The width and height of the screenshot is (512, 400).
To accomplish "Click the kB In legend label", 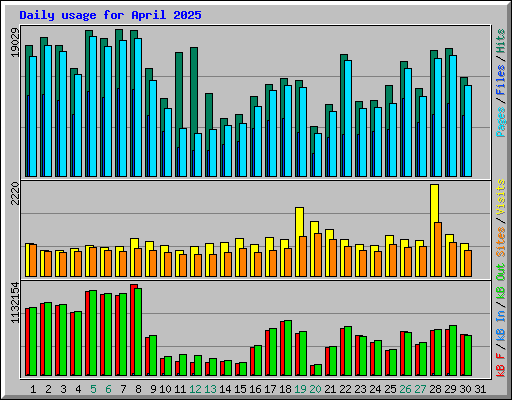I will click(501, 326).
